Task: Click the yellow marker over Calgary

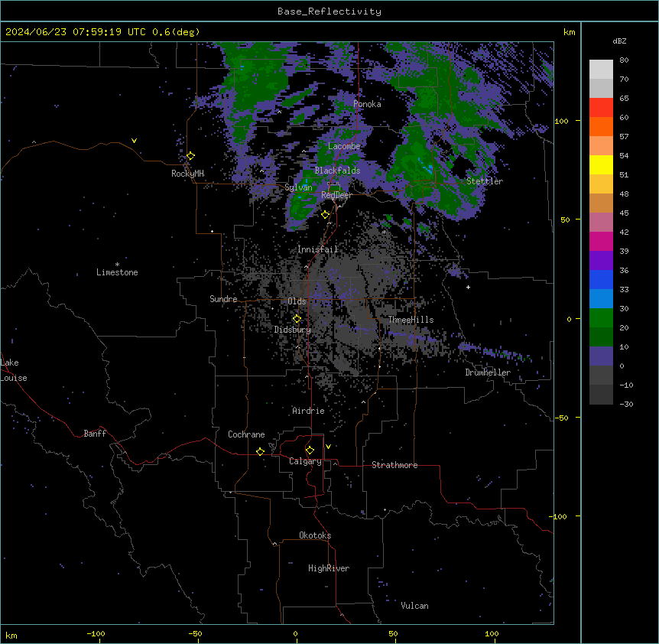Action: pos(310,450)
